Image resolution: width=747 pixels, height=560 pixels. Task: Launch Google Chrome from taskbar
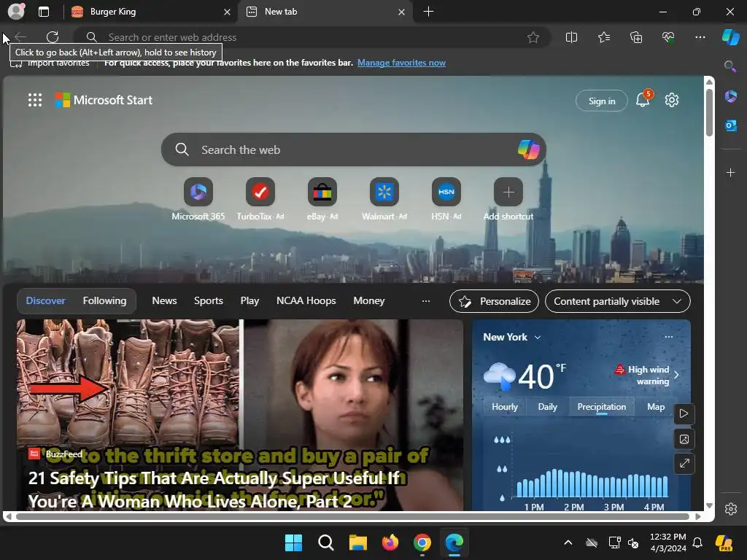422,542
